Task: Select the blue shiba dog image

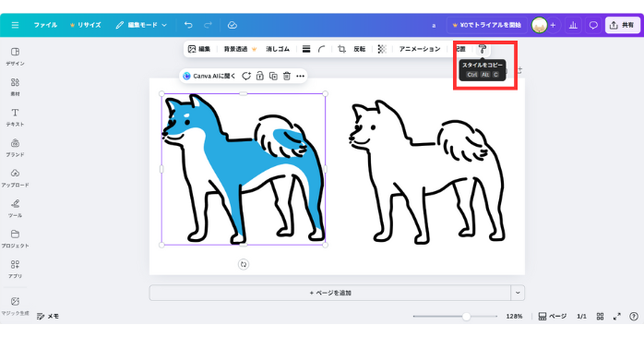Action: (x=244, y=169)
